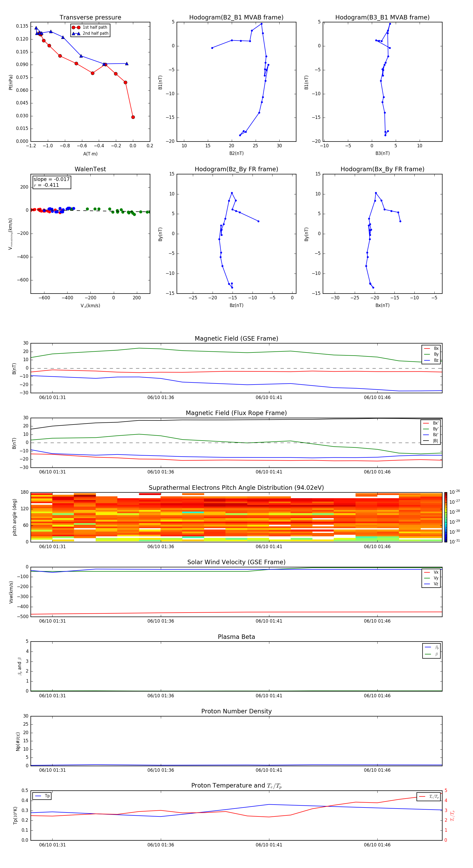Click the 'Bx(nT)' x-axis label
This screenshot has height=868, width=473.
(x=382, y=305)
